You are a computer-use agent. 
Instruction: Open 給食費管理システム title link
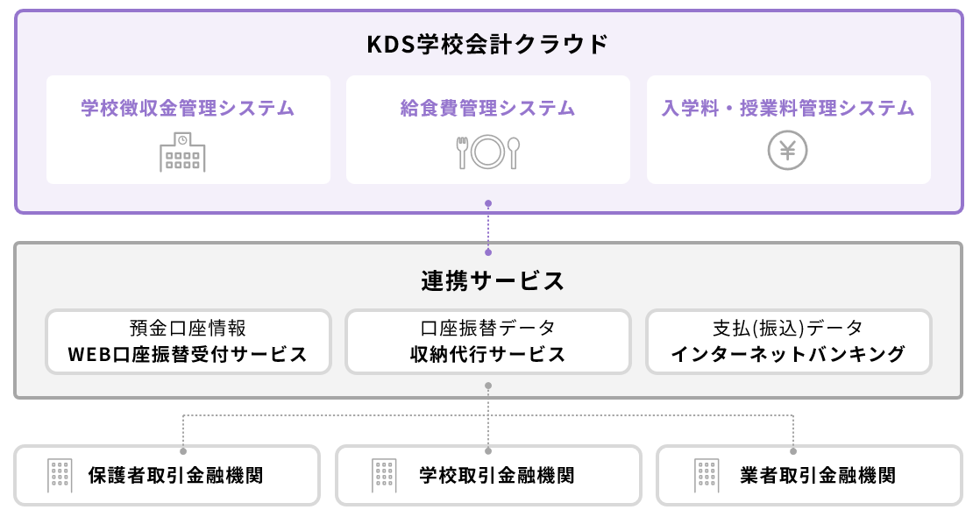(x=487, y=109)
